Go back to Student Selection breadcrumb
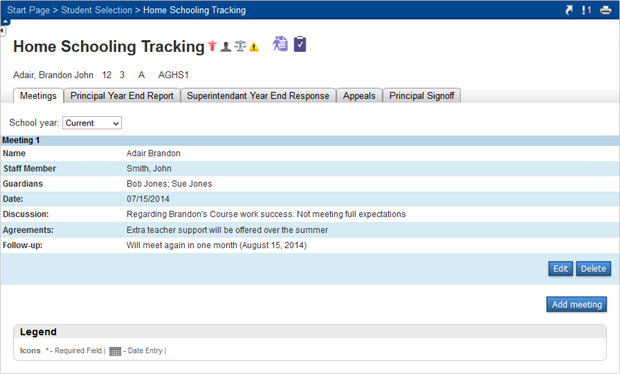Viewport: 620px width, 374px height. (x=96, y=10)
